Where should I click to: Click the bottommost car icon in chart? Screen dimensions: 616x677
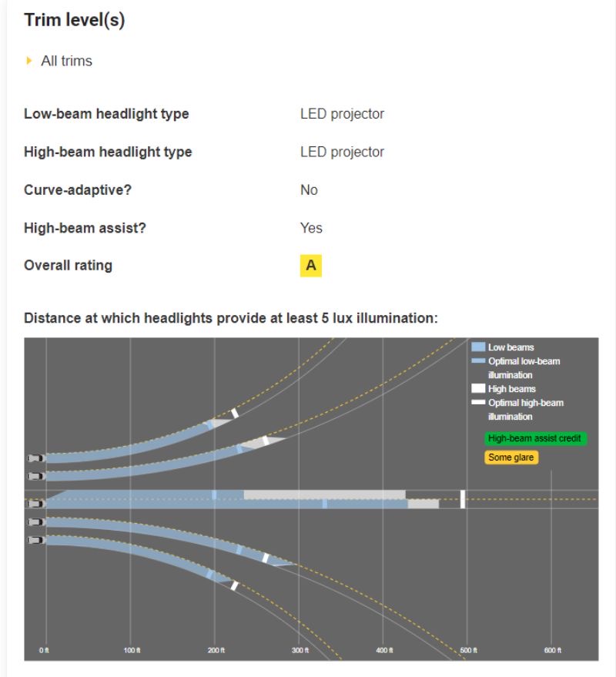tap(36, 540)
